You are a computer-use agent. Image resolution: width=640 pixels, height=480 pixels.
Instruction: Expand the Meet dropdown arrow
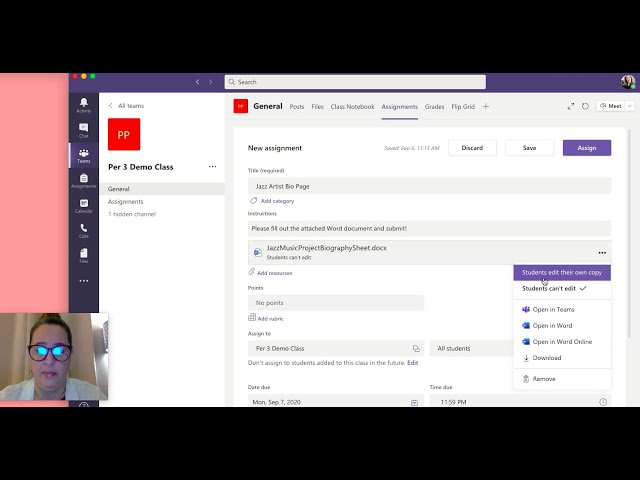point(630,106)
